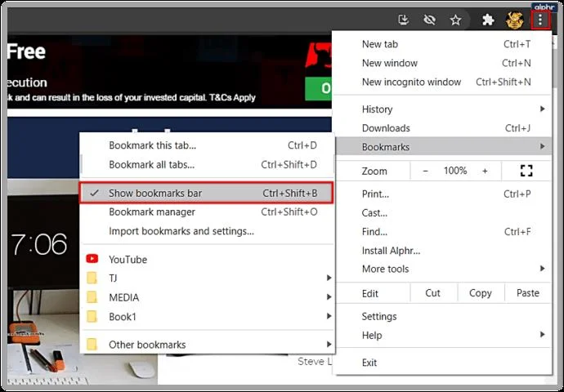
Task: Open Settings from the Chrome menu
Action: point(443,316)
